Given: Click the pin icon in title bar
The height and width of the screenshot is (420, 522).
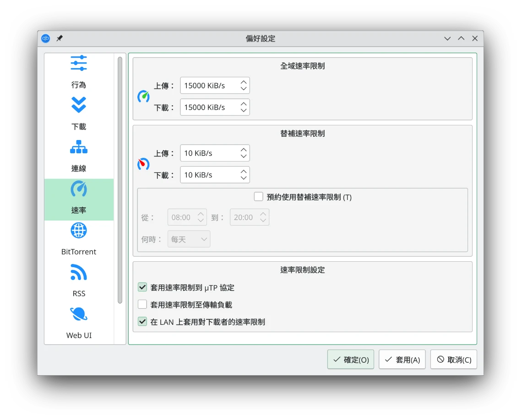Looking at the screenshot, I should [x=60, y=38].
